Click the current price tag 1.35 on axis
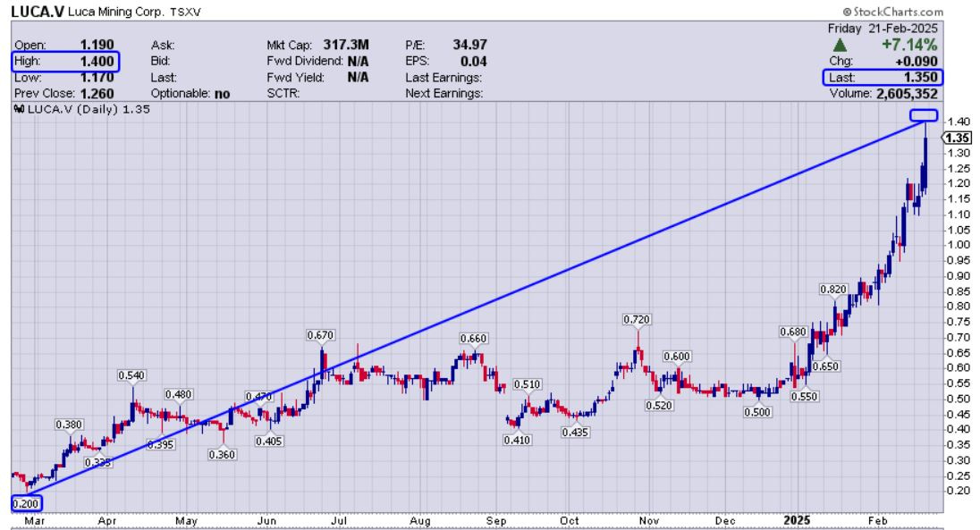The image size is (980, 530). point(957,139)
